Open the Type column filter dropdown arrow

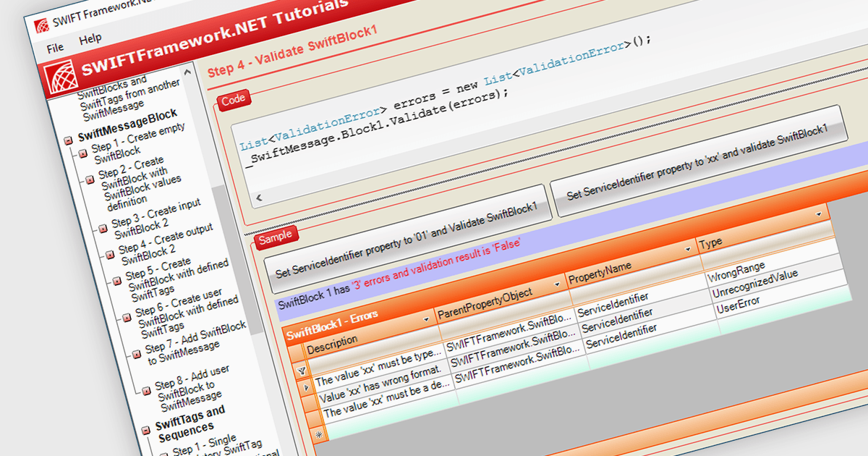819,215
